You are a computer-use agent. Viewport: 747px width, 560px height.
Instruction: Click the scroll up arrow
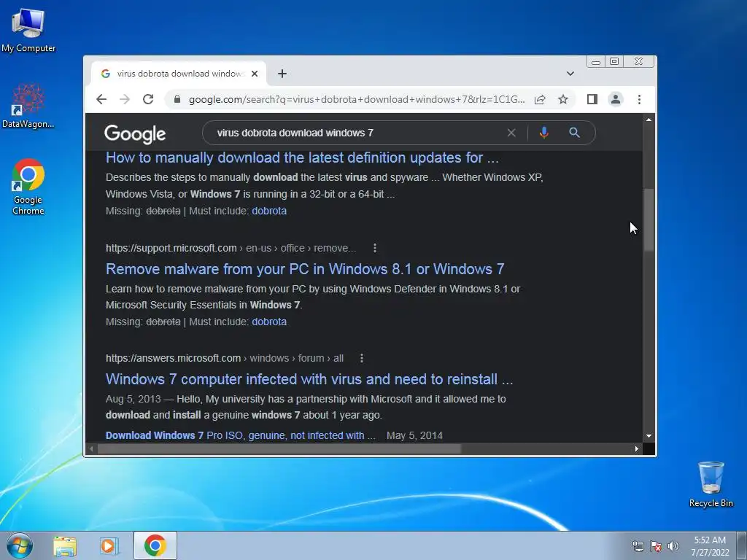click(649, 120)
